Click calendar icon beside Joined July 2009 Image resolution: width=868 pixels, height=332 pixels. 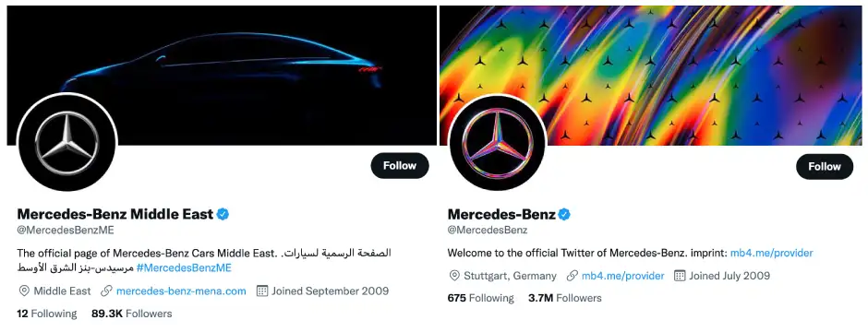680,276
